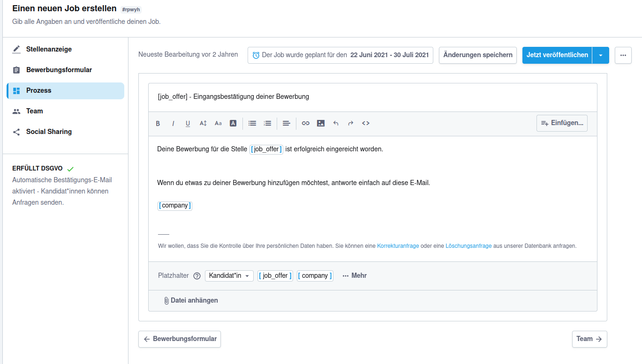Screen dimensions: 642x364
Task: Save changes with Änderungen speichern
Action: click(x=477, y=55)
